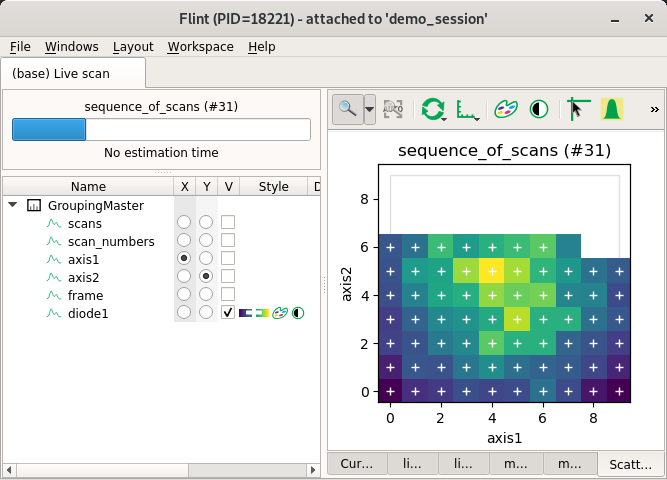Select the zoom magnifier tool
The image size is (667, 480).
348,109
